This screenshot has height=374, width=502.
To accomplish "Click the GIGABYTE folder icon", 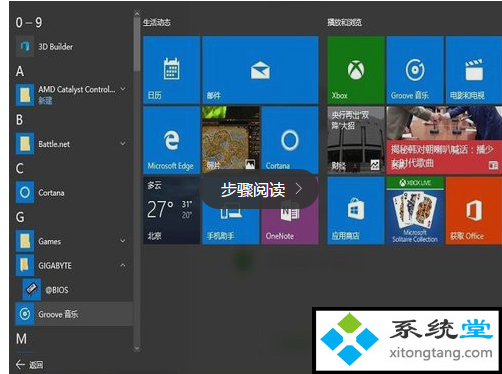I will 25,265.
